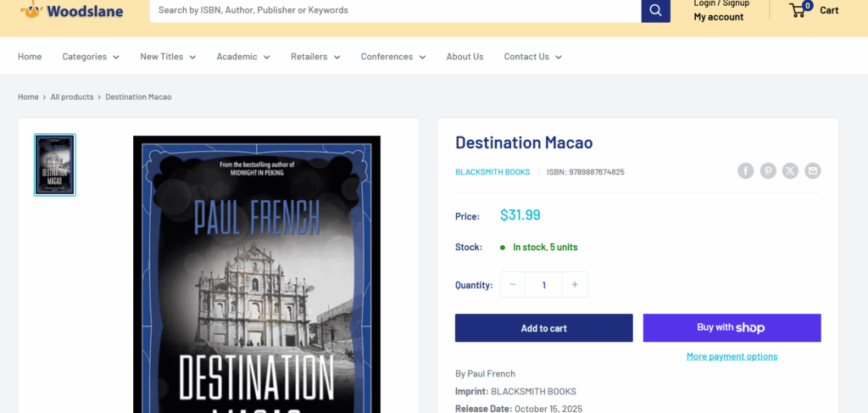Open the Home menu item

(x=30, y=57)
